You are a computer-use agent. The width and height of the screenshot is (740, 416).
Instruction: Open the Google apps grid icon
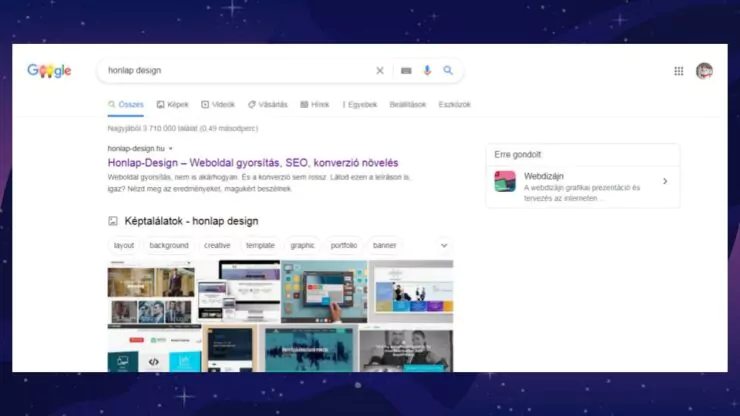pos(679,71)
